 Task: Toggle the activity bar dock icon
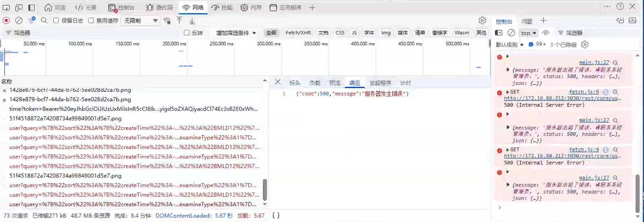[x=31, y=7]
